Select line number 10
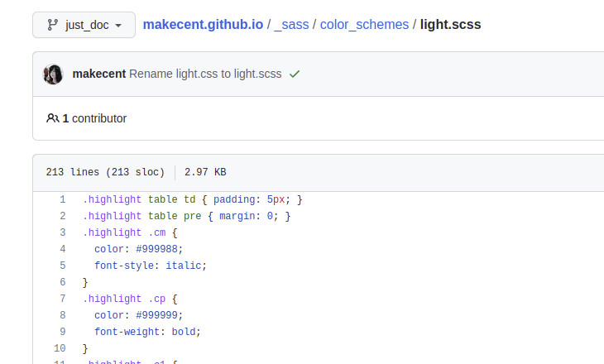Image resolution: width=604 pixels, height=364 pixels. tap(60, 348)
